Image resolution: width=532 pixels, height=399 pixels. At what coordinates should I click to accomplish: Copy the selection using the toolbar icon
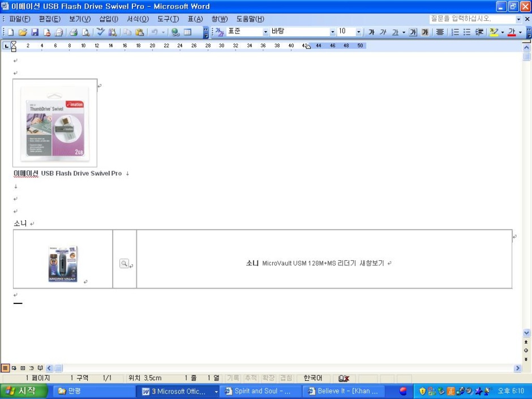tap(127, 32)
